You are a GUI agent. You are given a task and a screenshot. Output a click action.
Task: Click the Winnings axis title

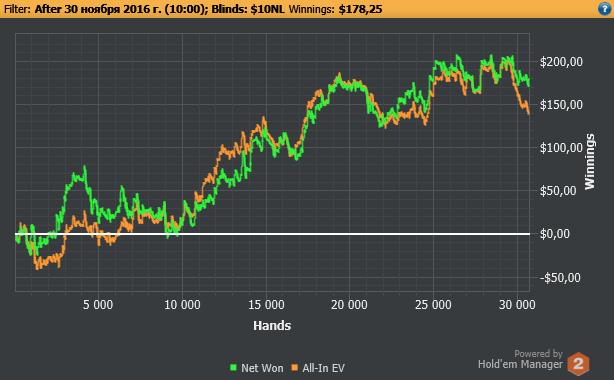[x=590, y=162]
